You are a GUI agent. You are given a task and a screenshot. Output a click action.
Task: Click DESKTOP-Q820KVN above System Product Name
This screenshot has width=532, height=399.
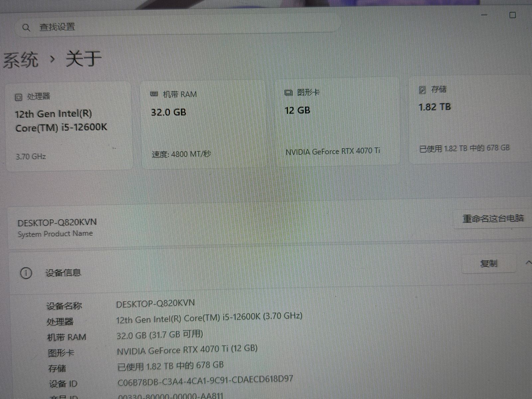click(x=57, y=222)
